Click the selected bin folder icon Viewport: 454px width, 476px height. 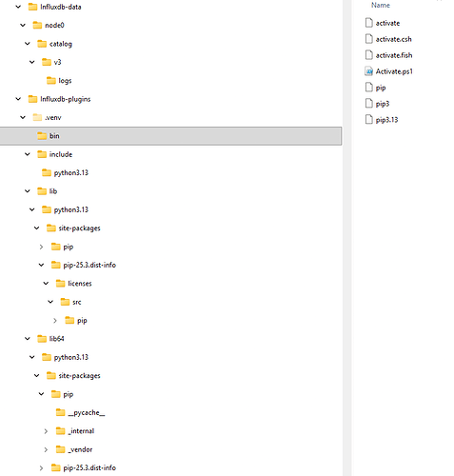click(42, 136)
